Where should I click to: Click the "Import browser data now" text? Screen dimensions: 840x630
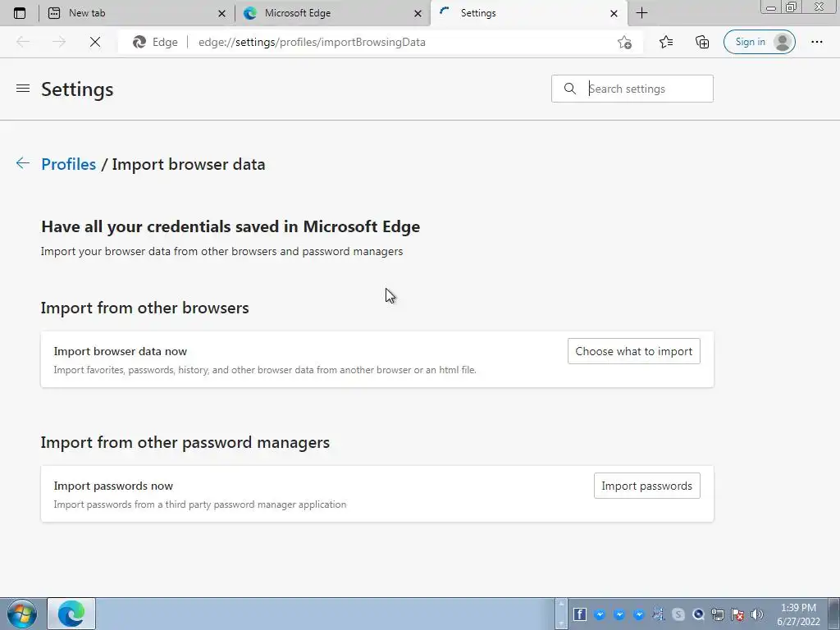120,351
